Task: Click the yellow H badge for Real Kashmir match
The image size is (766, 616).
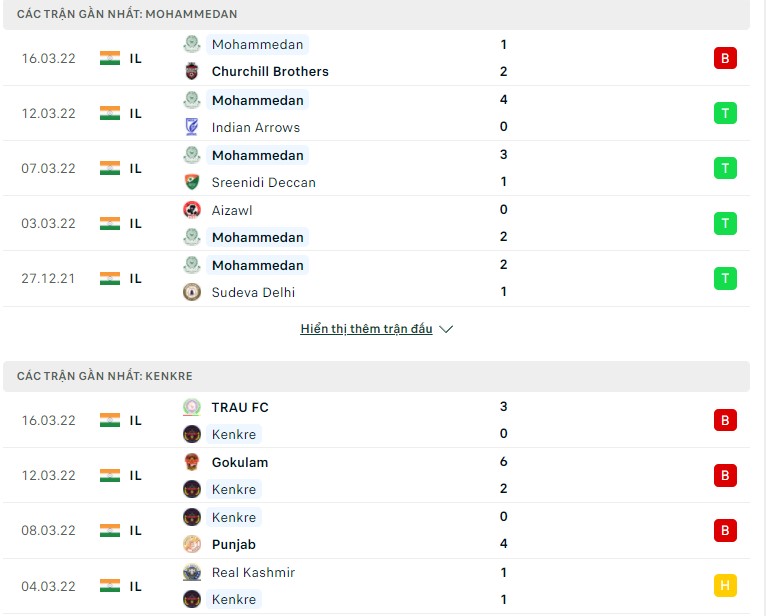Action: point(725,586)
